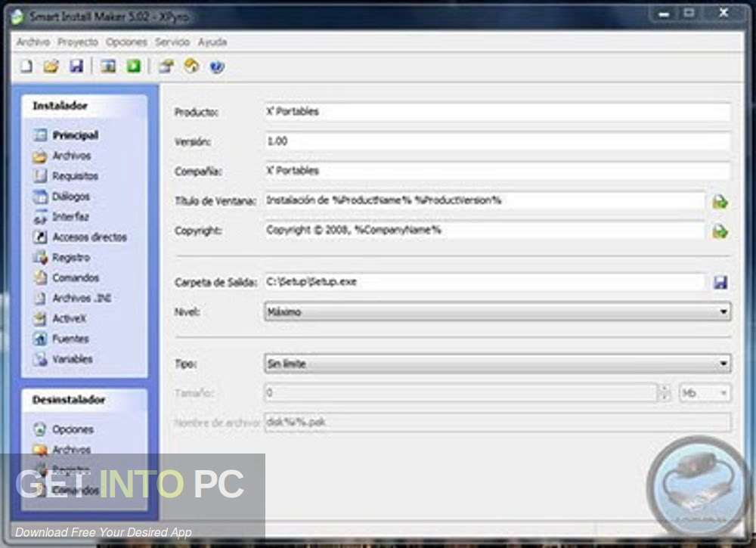This screenshot has height=548, width=756.
Task: Click the blue Help question icon
Action: coord(217,67)
